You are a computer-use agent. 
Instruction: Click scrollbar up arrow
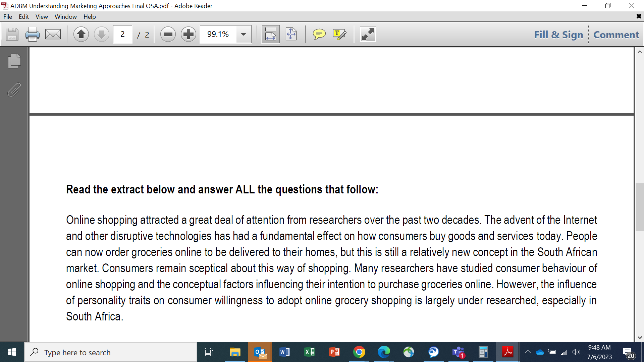pos(640,52)
